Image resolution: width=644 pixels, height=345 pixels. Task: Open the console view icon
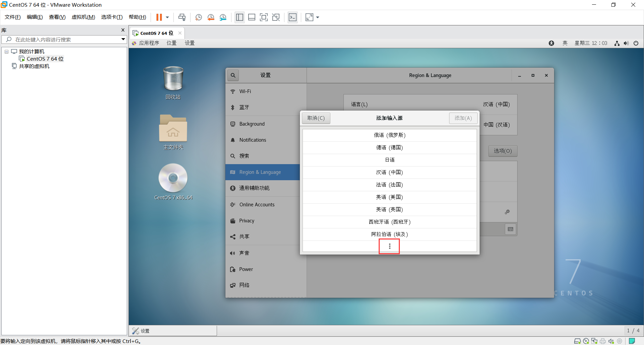pyautogui.click(x=292, y=17)
